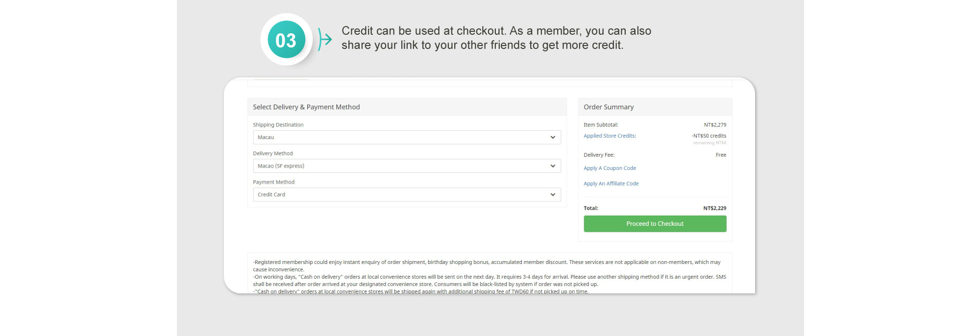Click the chevron arrow on the Delivery Method field
The image size is (980, 336).
(553, 166)
